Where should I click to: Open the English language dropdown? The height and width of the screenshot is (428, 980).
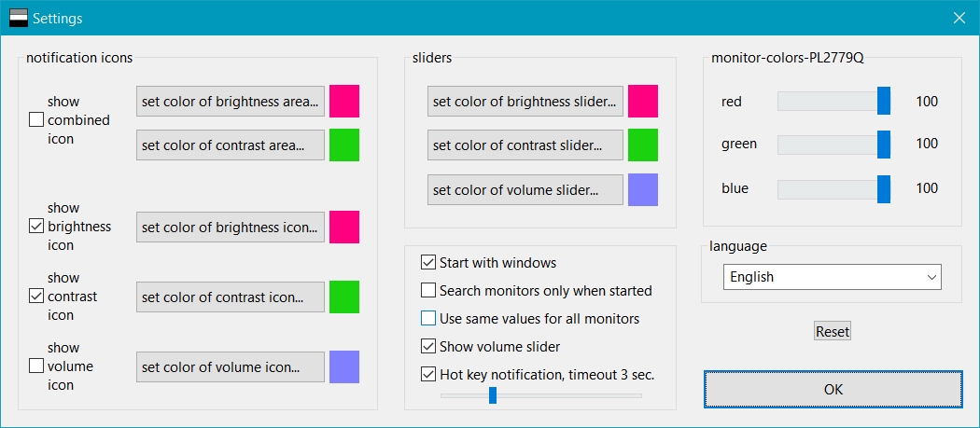[x=832, y=277]
